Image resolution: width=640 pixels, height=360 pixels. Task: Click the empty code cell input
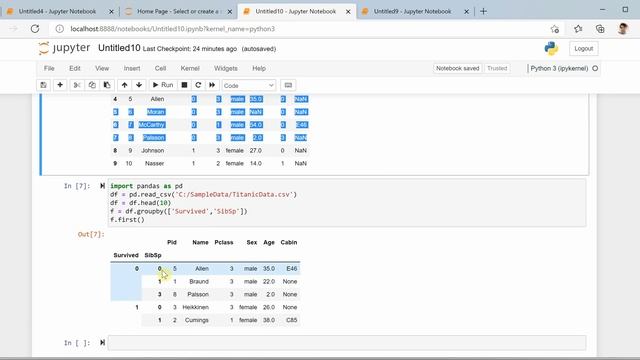point(347,343)
